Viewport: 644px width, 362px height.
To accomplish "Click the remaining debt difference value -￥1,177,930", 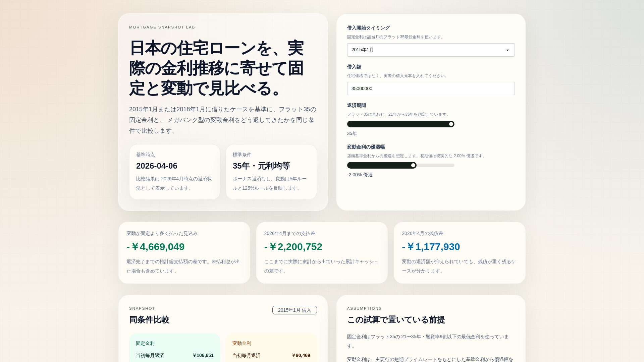I will pos(431,247).
